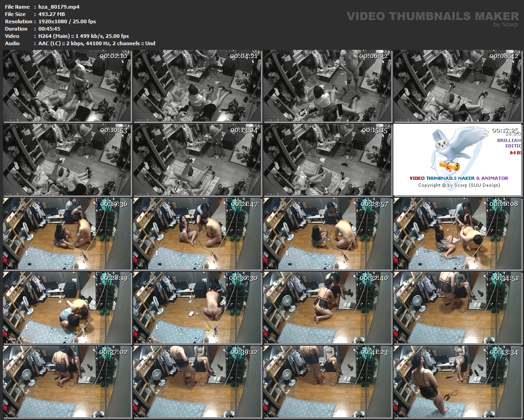The image size is (524, 420).
Task: Pick the frame marked 00:10:53
Action: (67, 160)
